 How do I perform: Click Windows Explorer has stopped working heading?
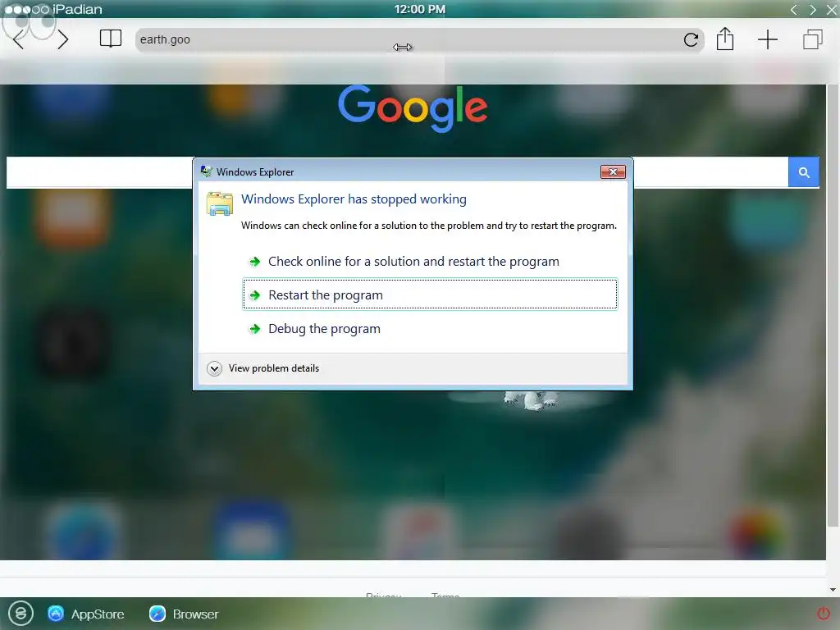point(354,199)
